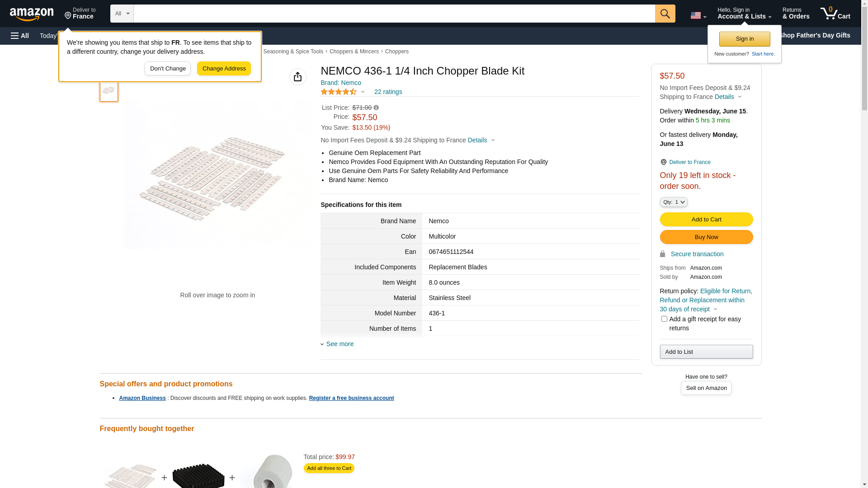Image resolution: width=868 pixels, height=488 pixels.
Task: Open the quantity dropdown
Action: point(673,202)
